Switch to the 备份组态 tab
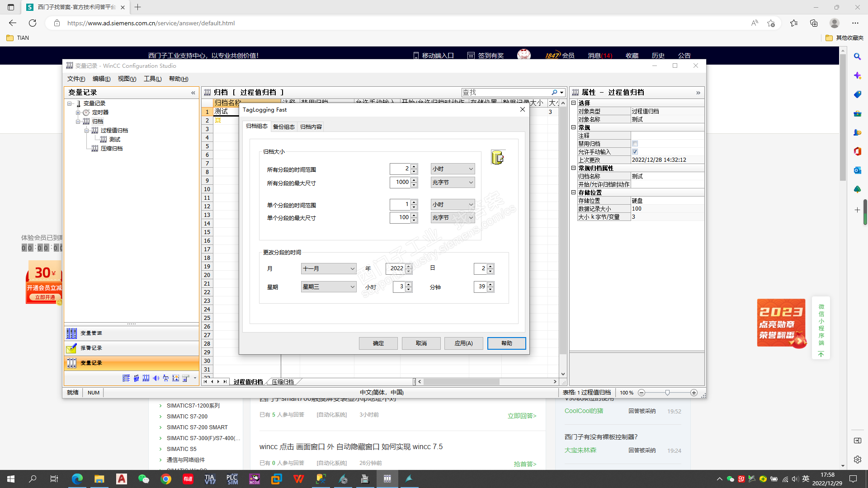The height and width of the screenshot is (488, 868). [x=283, y=127]
